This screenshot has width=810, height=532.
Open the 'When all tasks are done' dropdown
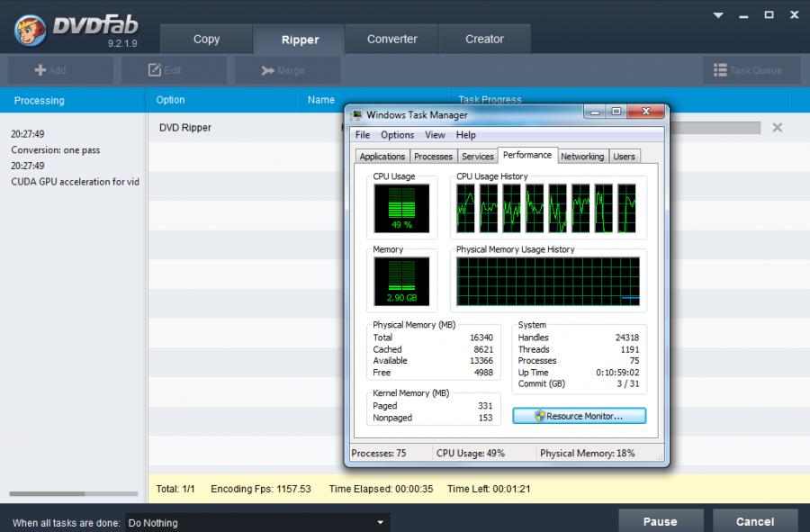(x=257, y=523)
